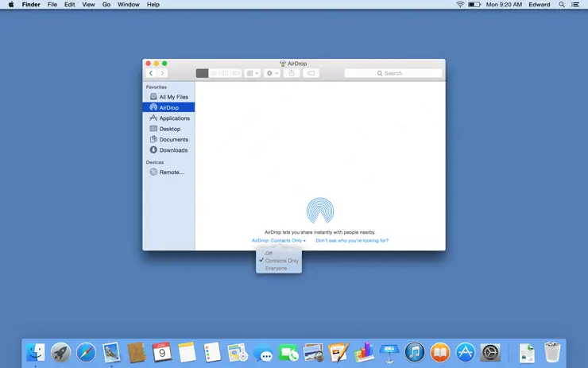588x368 pixels.
Task: Open Numbers chart icon in Dock
Action: (x=364, y=352)
